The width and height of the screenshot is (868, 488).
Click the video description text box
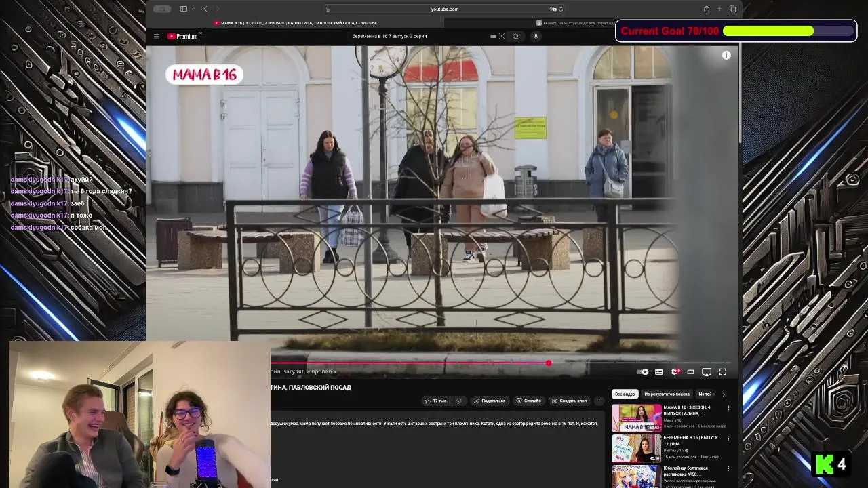tap(436, 449)
